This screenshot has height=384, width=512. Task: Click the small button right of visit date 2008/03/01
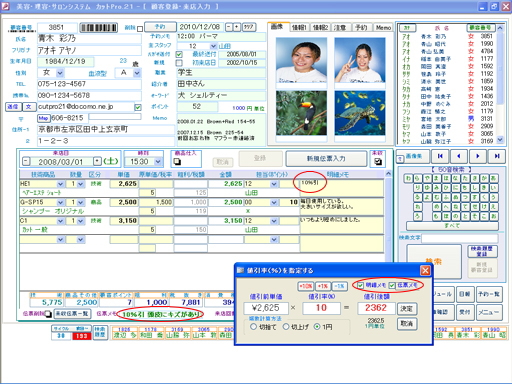[97, 162]
